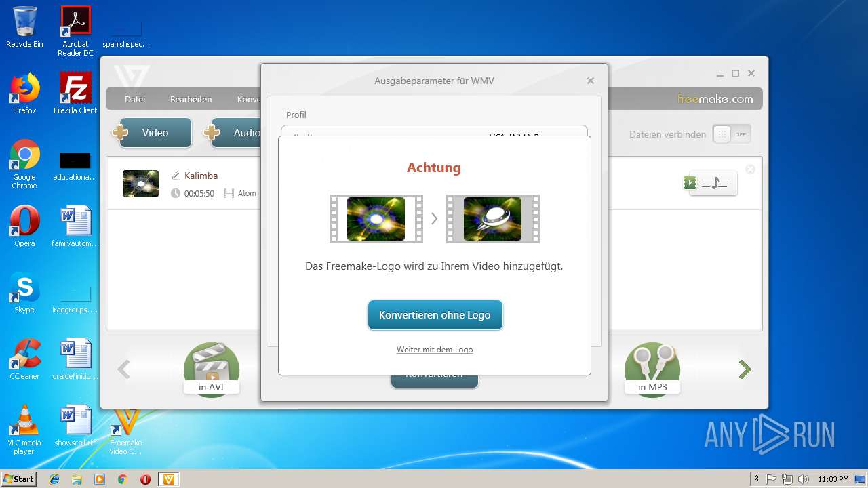
Task: Add a file with the Video button
Action: pyautogui.click(x=152, y=133)
